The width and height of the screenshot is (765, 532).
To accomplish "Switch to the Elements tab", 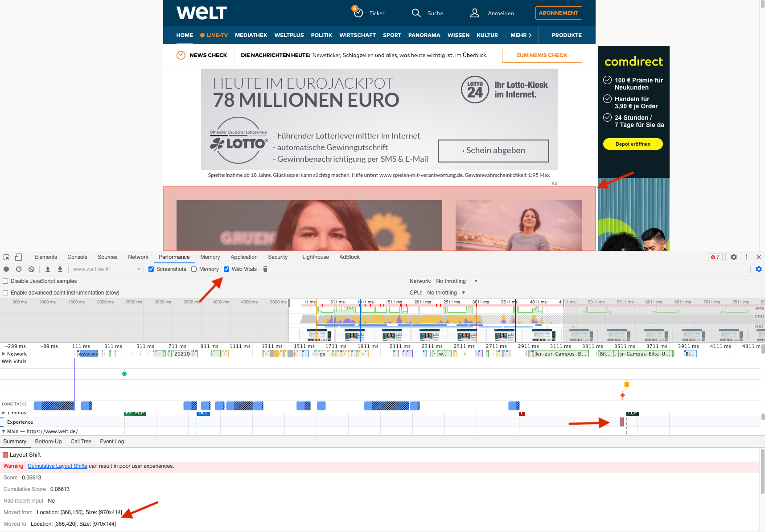I will 46,257.
